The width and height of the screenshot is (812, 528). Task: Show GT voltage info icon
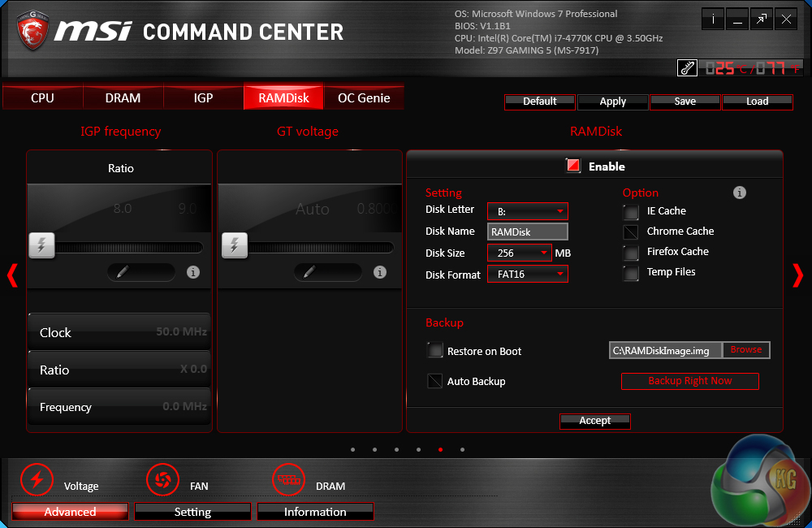[x=379, y=272]
